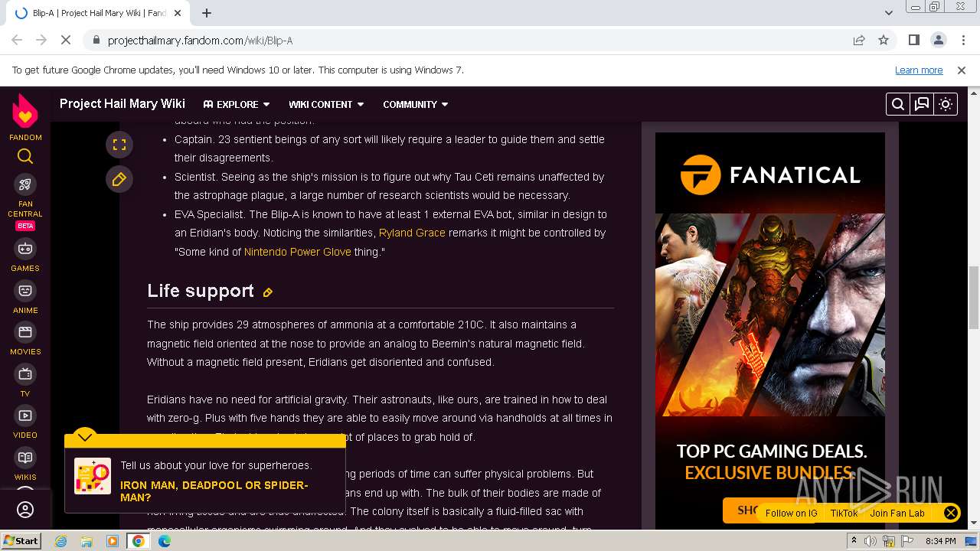980x551 pixels.
Task: Share this page icon in address bar
Action: (x=859, y=40)
